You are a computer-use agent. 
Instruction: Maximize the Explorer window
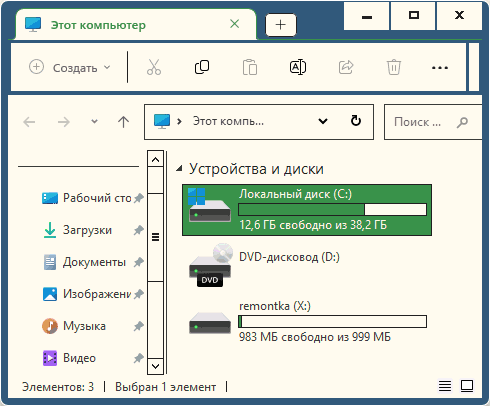[413, 16]
